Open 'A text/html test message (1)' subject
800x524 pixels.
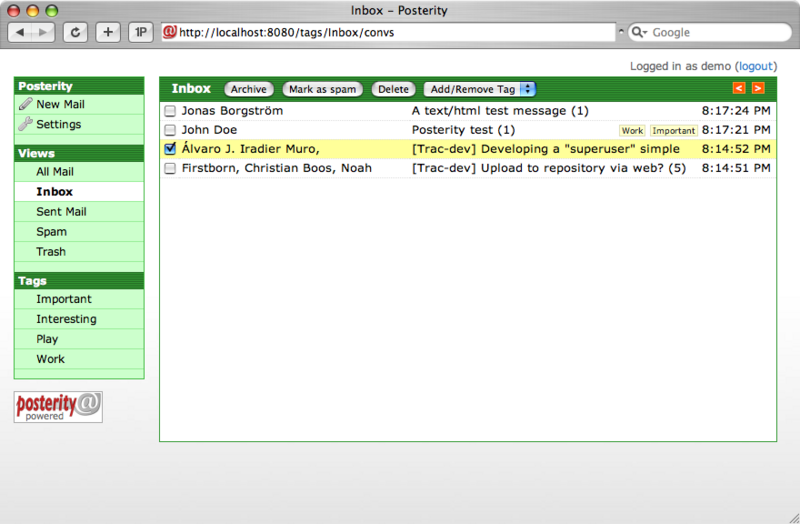pyautogui.click(x=500, y=111)
